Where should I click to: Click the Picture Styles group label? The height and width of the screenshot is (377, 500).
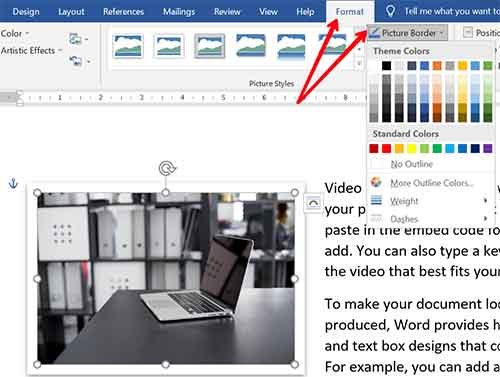pos(272,84)
